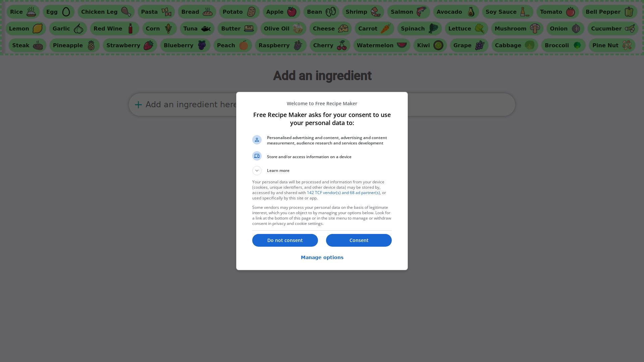This screenshot has height=362, width=644.
Task: Click the Mushroom icon
Action: (535, 28)
